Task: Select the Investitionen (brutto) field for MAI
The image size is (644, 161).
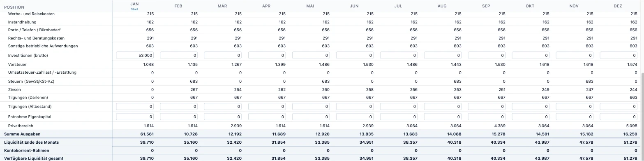Action: 311,55
